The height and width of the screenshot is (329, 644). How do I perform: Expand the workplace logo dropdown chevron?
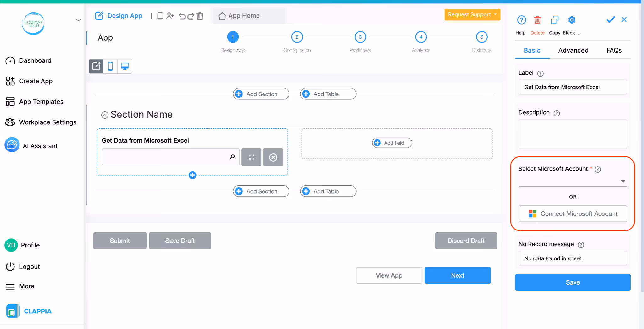(x=78, y=20)
